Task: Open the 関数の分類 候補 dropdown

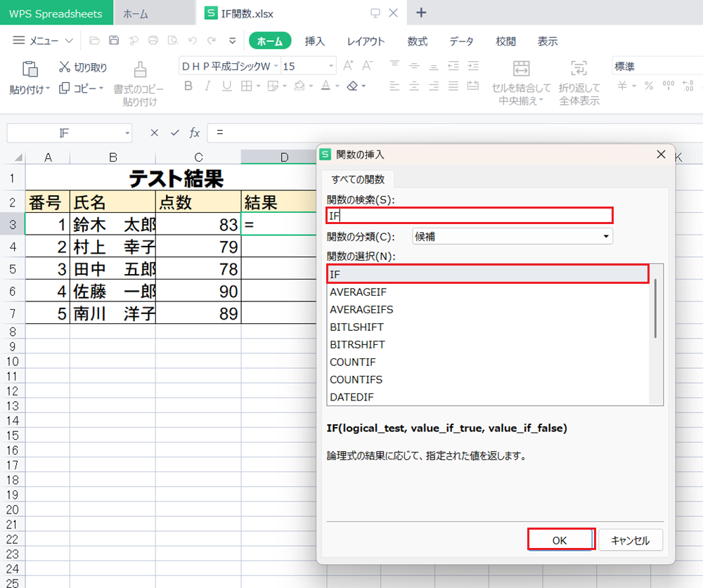Action: [x=512, y=236]
